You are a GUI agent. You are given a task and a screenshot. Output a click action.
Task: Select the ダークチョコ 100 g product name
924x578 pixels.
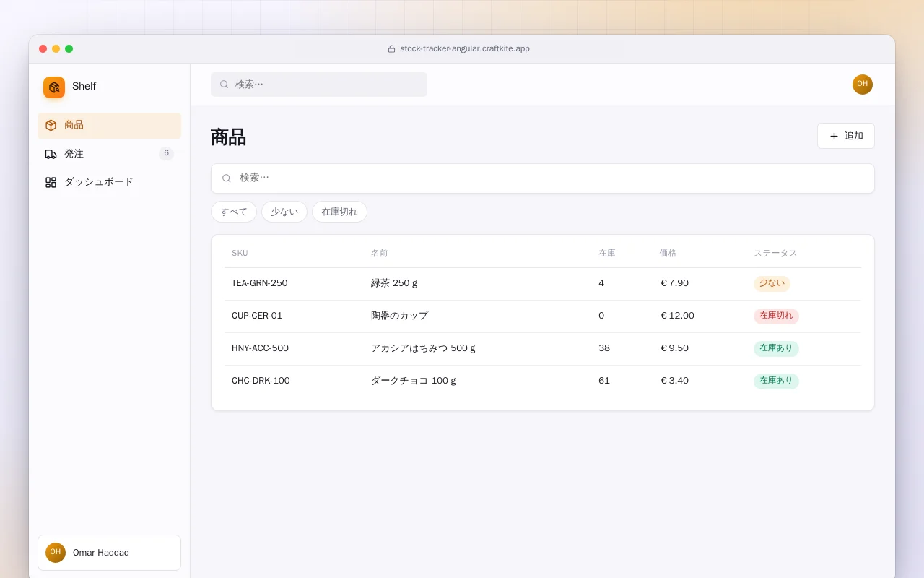click(414, 381)
